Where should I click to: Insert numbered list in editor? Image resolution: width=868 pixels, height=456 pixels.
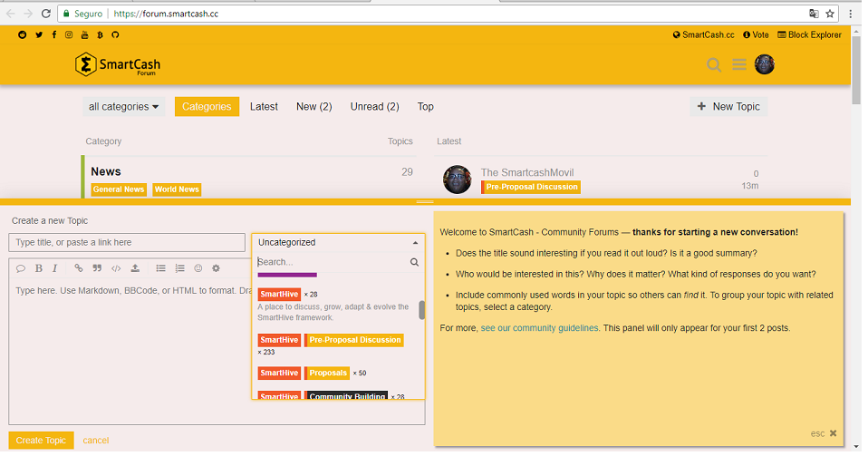point(179,268)
